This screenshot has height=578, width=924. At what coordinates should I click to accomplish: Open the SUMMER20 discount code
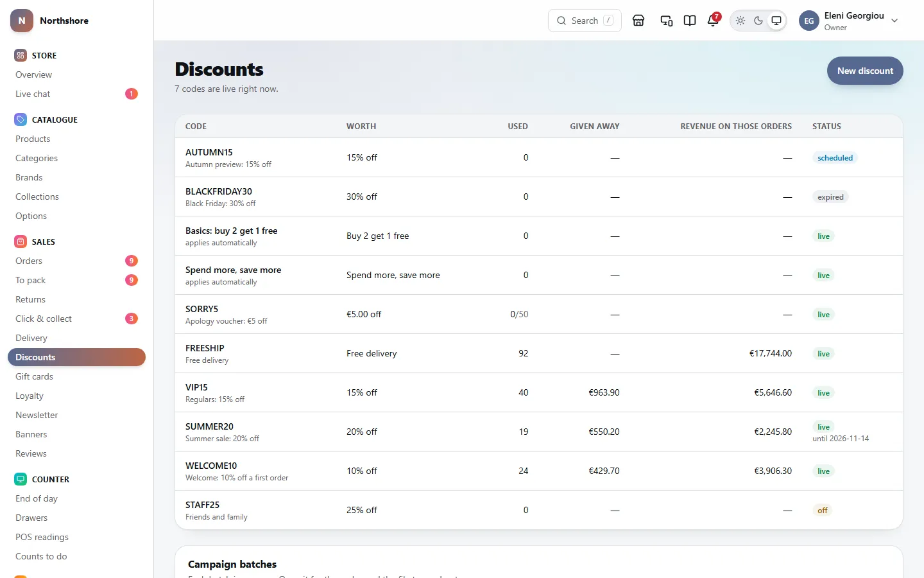point(209,426)
